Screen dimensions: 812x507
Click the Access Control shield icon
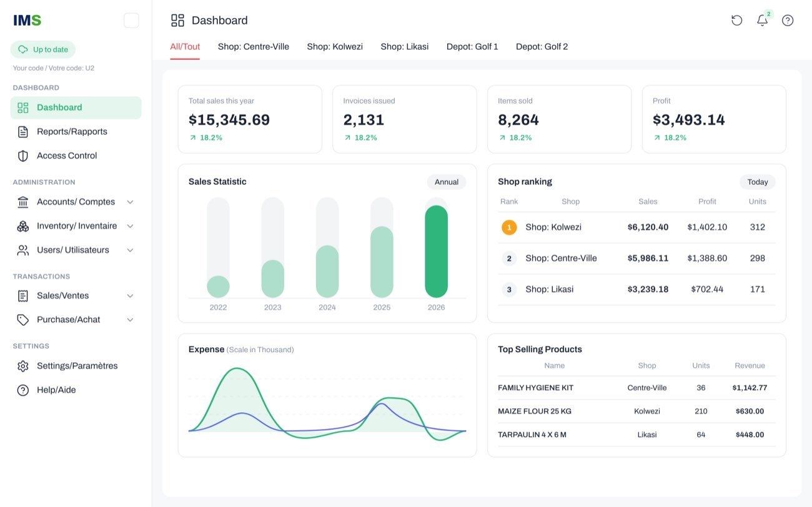[23, 155]
